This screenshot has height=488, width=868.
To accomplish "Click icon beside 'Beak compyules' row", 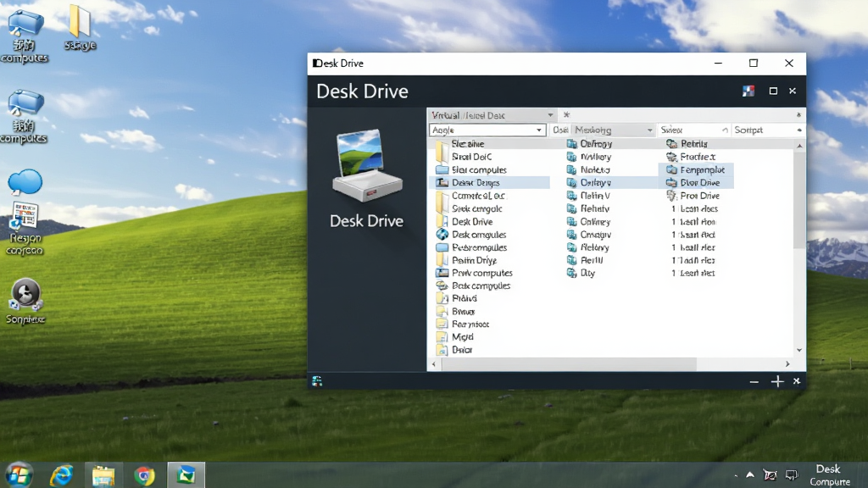I will (x=442, y=286).
